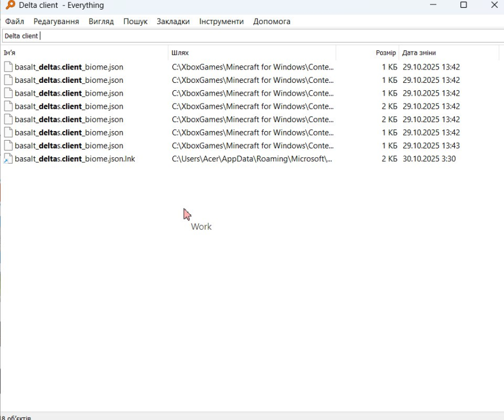Open the Допомога menu
Viewport: 504px width, 420px height.
coord(272,21)
